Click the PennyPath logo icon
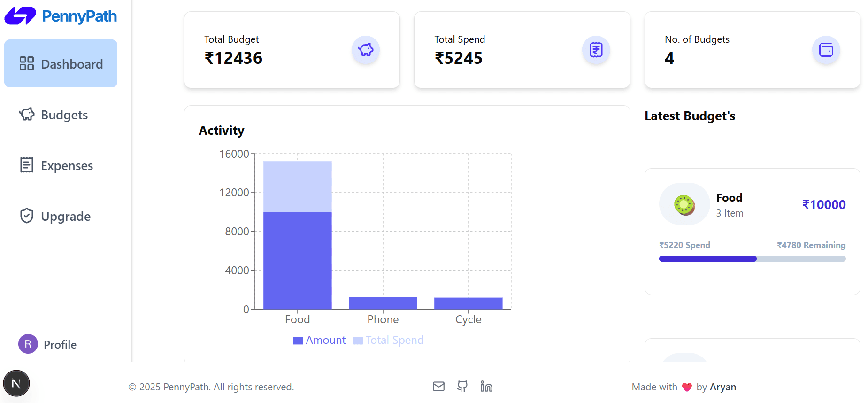Viewport: 868px width, 403px height. point(20,16)
